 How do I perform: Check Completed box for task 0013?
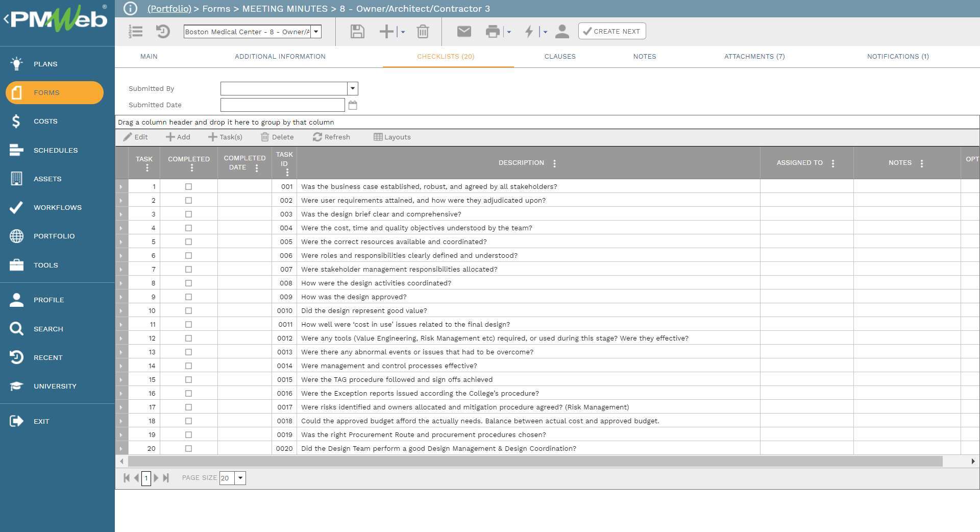(188, 352)
